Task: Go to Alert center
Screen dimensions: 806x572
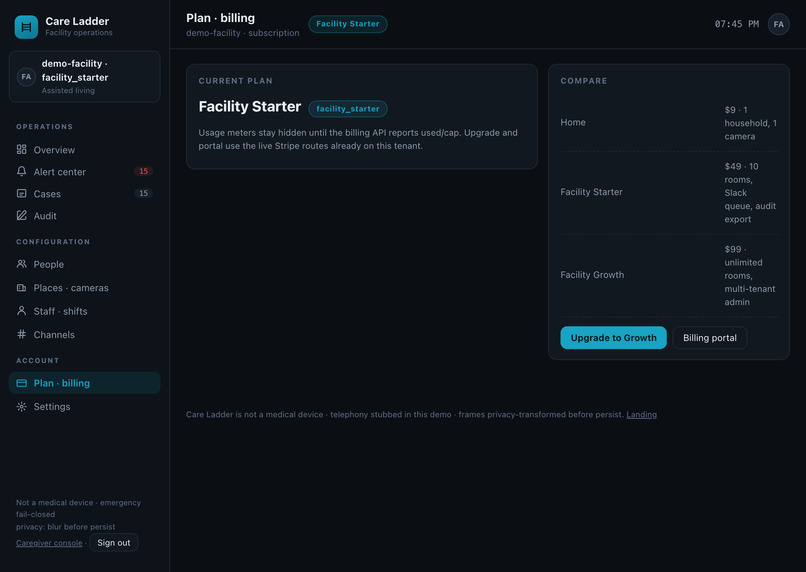Action: 60,172
